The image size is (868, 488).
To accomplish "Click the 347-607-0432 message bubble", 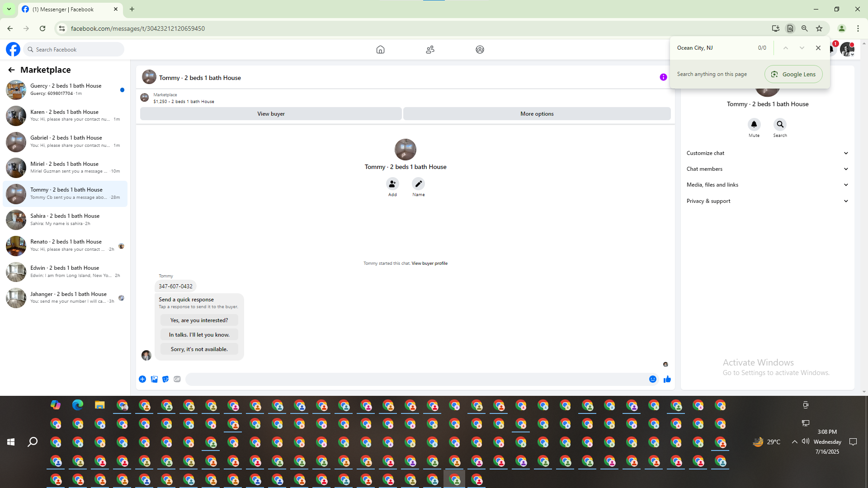I will coord(175,286).
